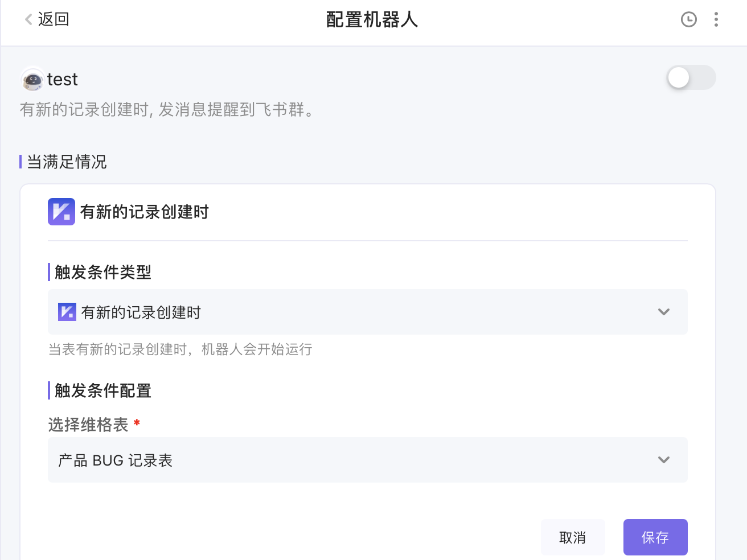
Task: Open run history clock icon
Action: click(x=689, y=19)
